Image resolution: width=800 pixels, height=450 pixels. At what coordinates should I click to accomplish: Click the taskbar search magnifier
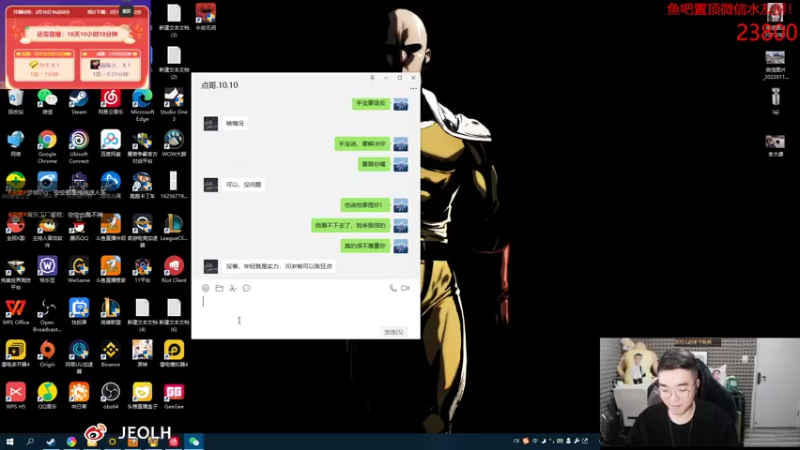pos(30,442)
